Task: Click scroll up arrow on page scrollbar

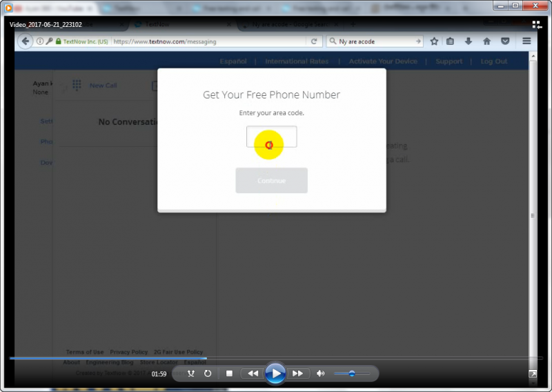Action: click(x=533, y=56)
